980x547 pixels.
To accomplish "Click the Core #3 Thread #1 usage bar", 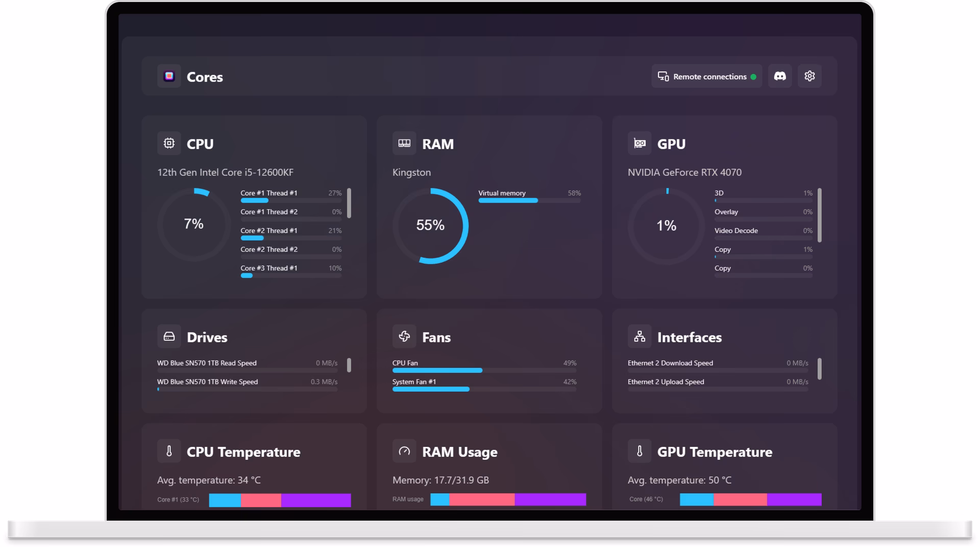I will (x=291, y=276).
